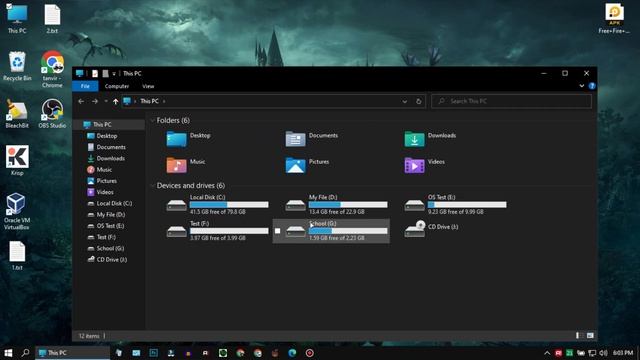
Task: Refresh the This PC address bar
Action: pyautogui.click(x=418, y=101)
